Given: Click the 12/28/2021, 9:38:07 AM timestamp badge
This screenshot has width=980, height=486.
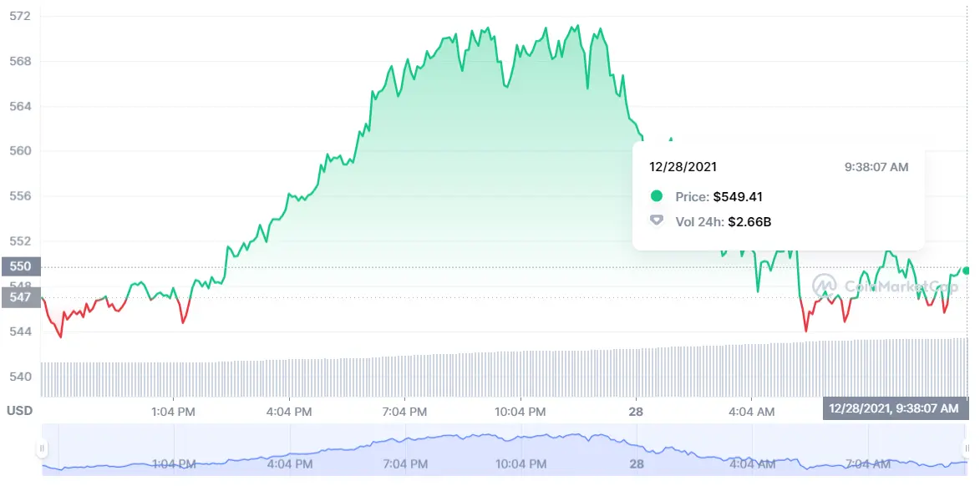Looking at the screenshot, I should coord(895,409).
